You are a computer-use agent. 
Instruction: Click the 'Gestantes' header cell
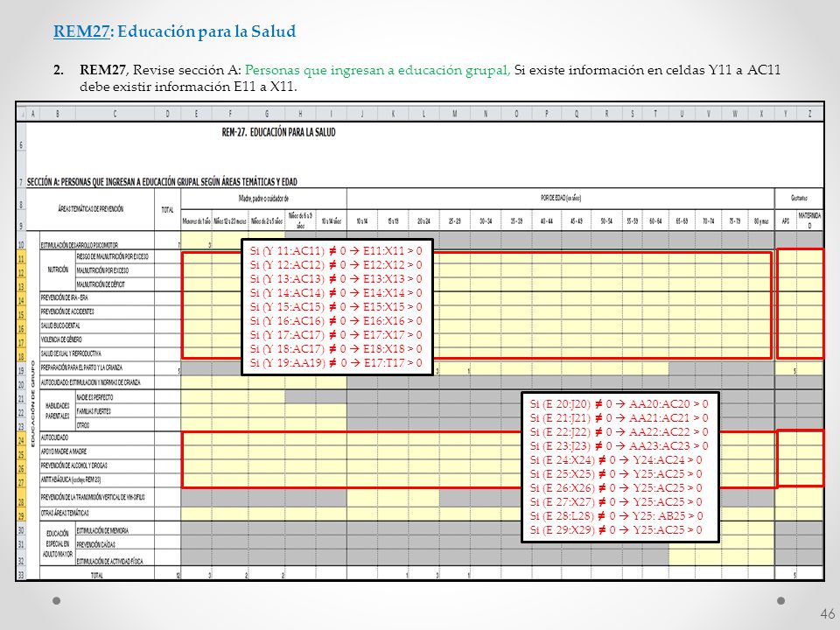799,199
